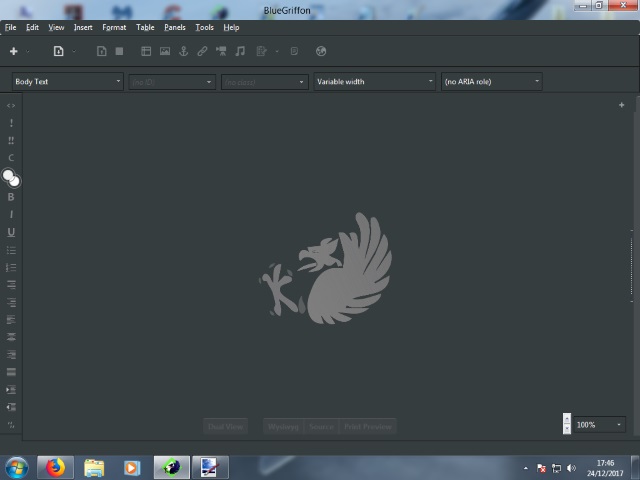Open the Panels menu
Viewport: 640px width, 480px height.
pyautogui.click(x=175, y=27)
